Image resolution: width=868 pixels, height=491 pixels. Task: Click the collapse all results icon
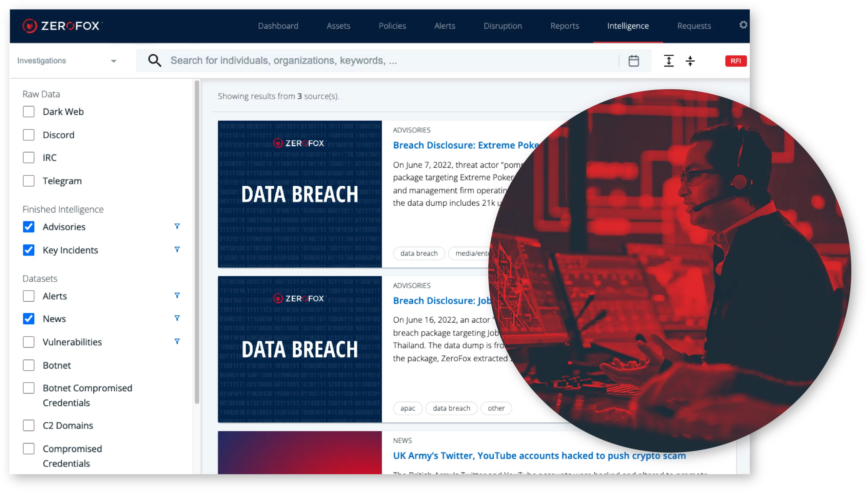690,61
